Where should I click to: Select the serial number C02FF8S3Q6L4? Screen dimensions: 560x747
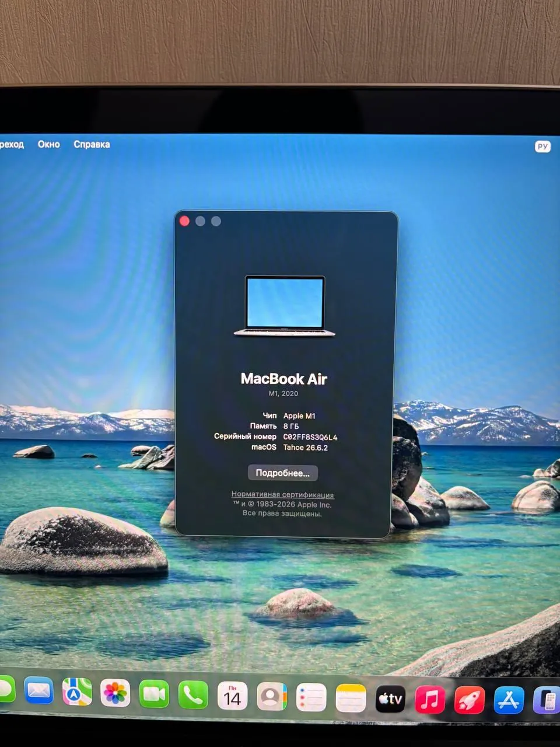click(x=310, y=437)
